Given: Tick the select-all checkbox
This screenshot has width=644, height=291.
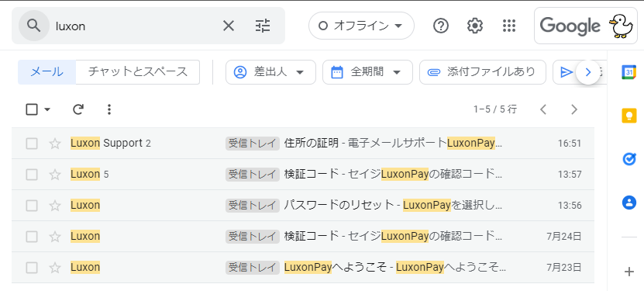Looking at the screenshot, I should click(32, 109).
